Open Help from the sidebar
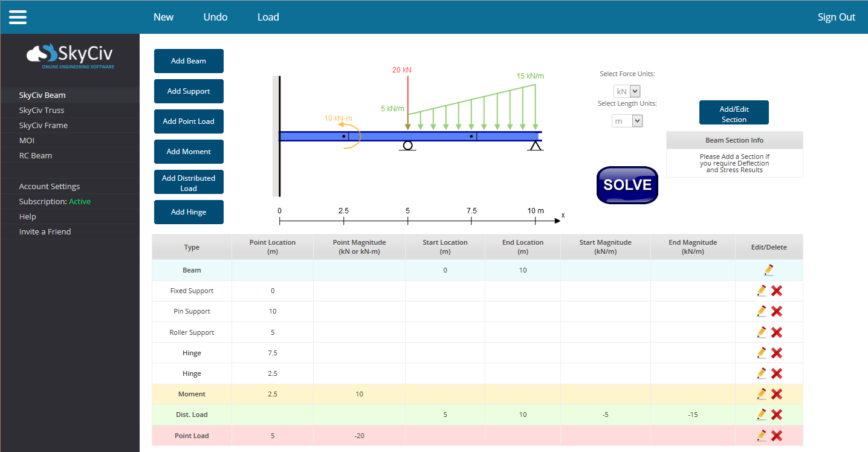 27,216
